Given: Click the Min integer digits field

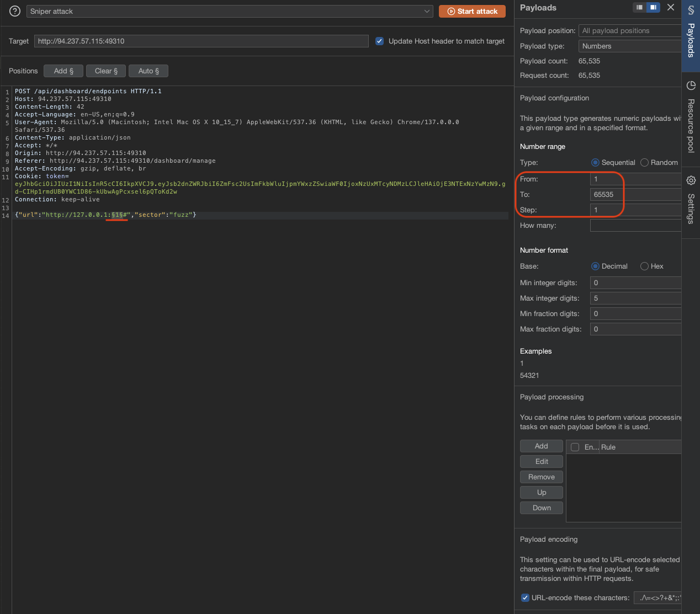Looking at the screenshot, I should coord(635,283).
